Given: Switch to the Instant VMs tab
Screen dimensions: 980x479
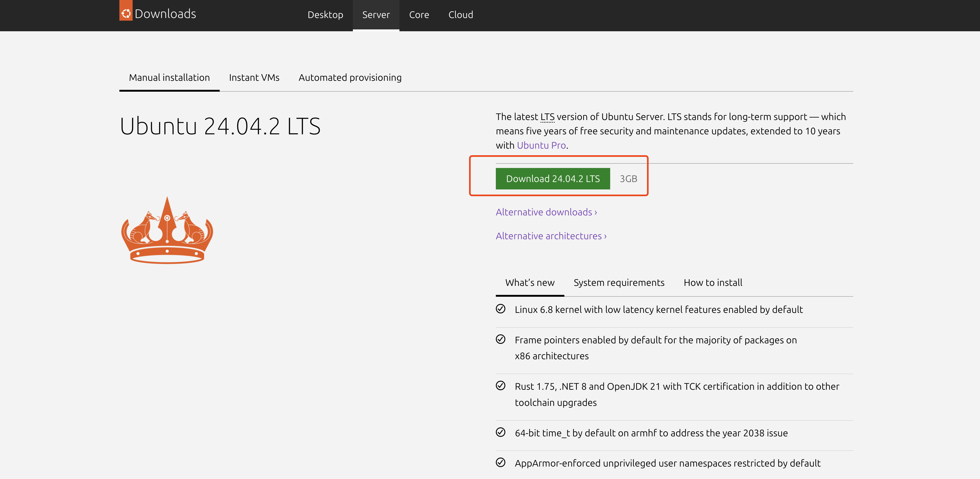Looking at the screenshot, I should (x=254, y=78).
